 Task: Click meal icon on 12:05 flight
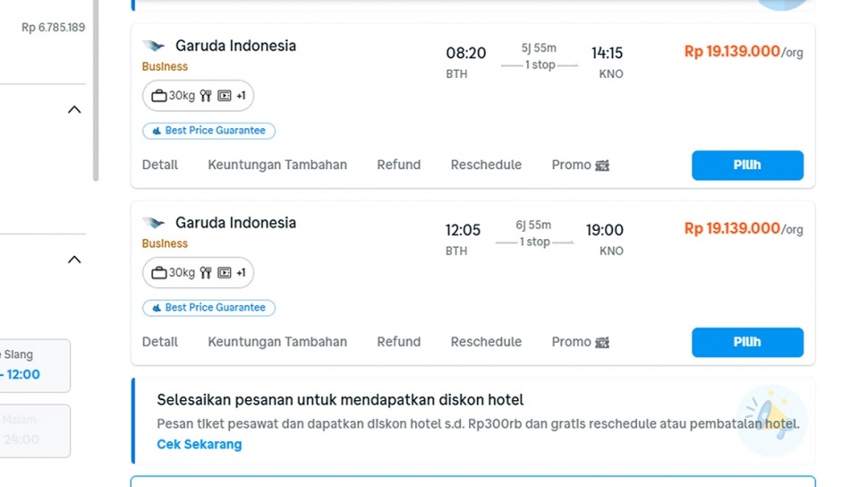click(206, 273)
